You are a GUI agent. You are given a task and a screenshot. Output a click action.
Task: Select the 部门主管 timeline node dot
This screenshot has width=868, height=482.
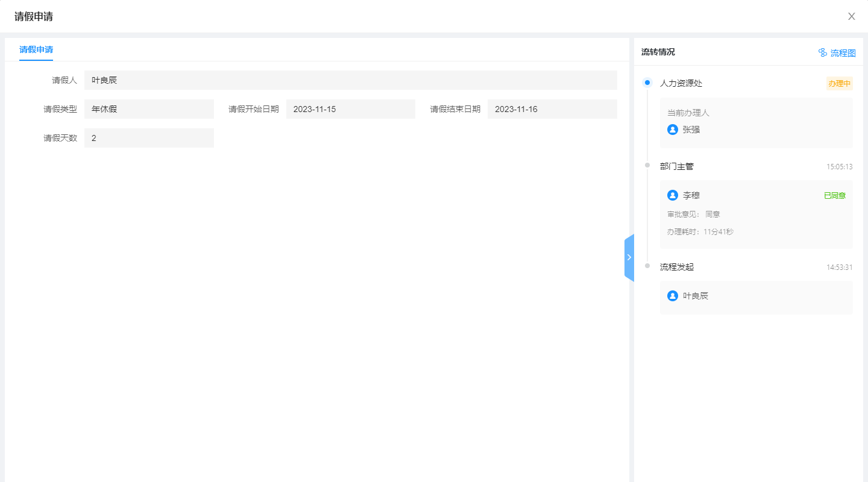[x=647, y=165]
